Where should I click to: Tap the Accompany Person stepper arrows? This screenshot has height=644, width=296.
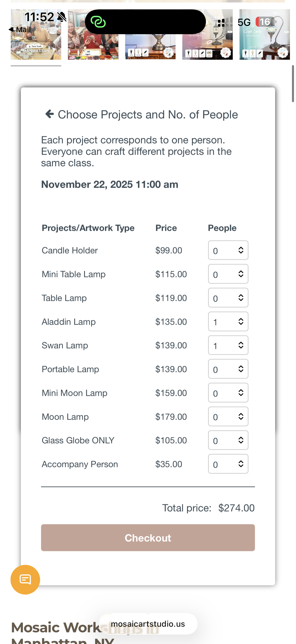click(x=241, y=464)
